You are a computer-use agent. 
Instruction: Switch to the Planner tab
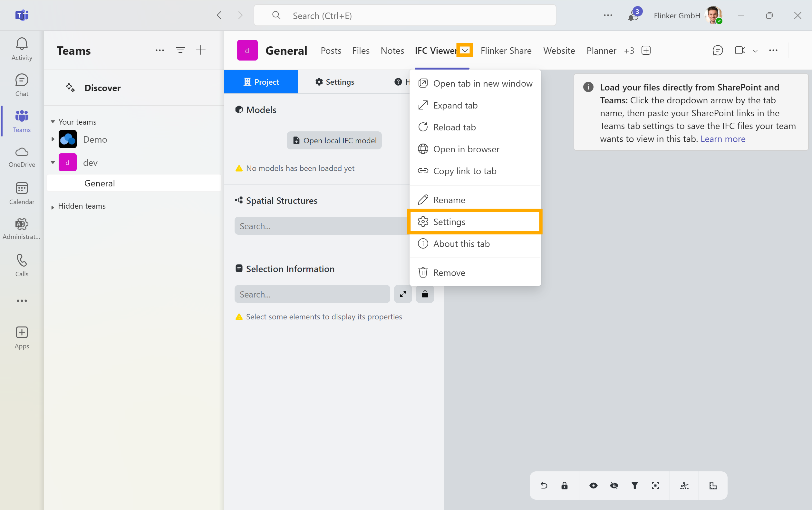(601, 51)
